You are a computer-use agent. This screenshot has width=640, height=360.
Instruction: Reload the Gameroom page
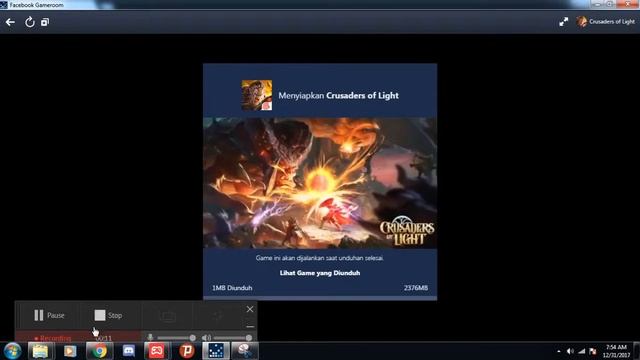click(29, 22)
